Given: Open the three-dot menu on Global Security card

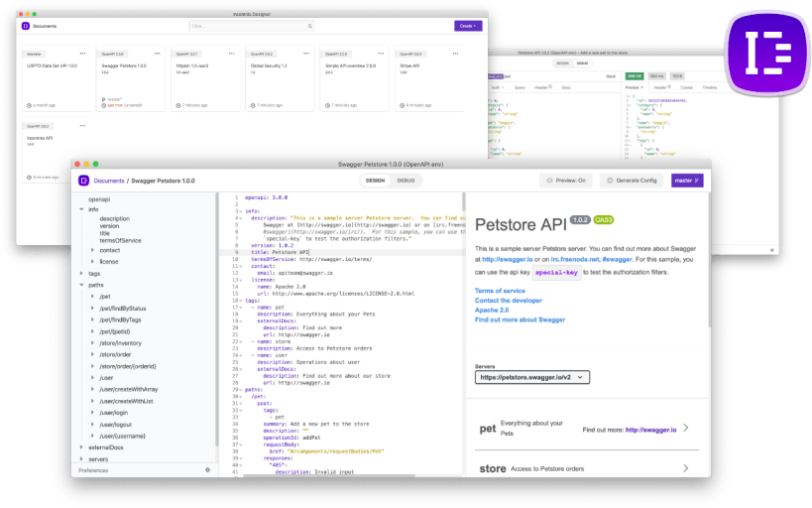Looking at the screenshot, I should coord(306,54).
